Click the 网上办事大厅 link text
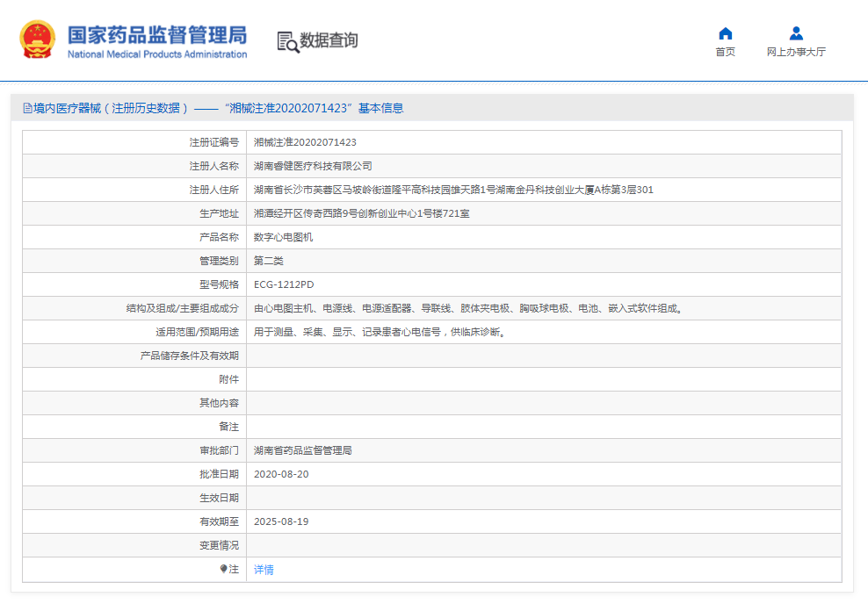Screen dimensions: 868x604 pos(795,51)
